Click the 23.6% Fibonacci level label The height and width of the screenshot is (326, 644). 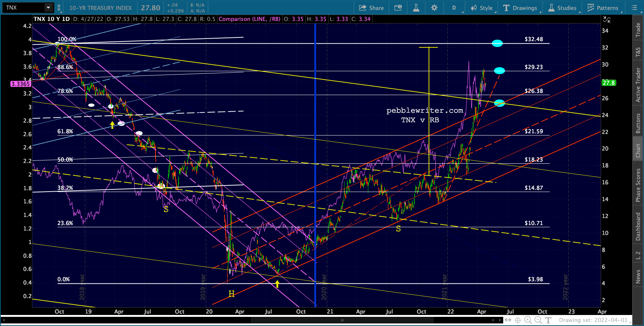[65, 223]
